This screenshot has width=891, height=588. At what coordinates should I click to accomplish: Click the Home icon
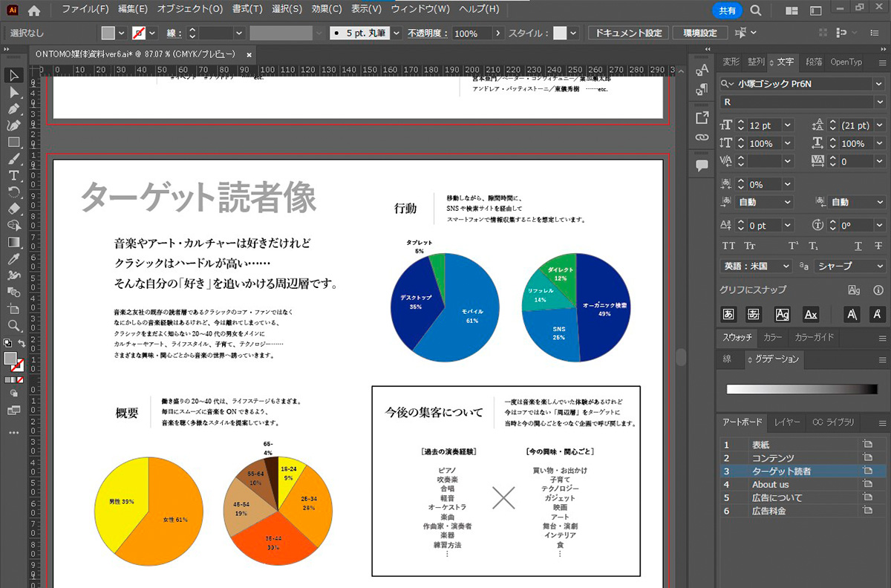(x=34, y=10)
